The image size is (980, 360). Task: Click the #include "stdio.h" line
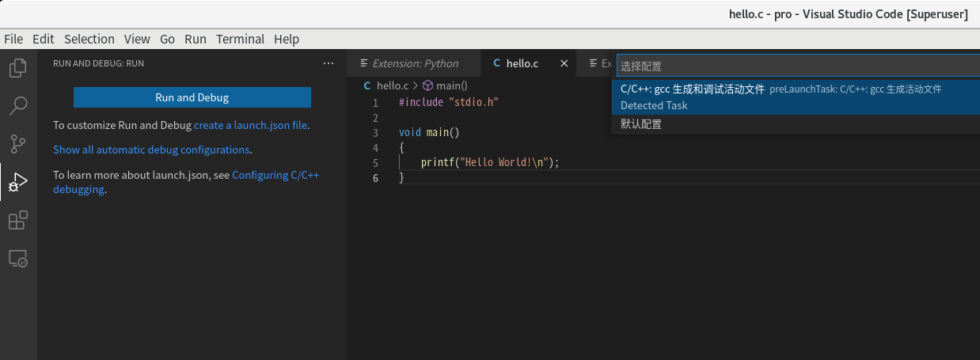pos(449,103)
